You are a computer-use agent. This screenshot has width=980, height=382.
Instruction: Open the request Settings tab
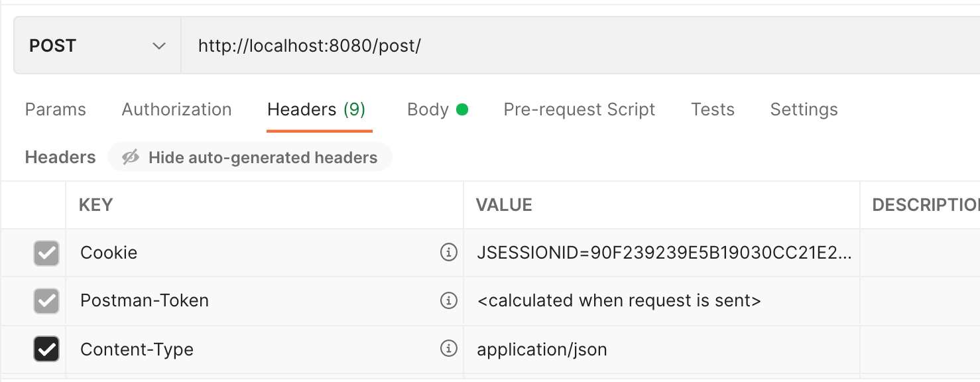pyautogui.click(x=804, y=109)
